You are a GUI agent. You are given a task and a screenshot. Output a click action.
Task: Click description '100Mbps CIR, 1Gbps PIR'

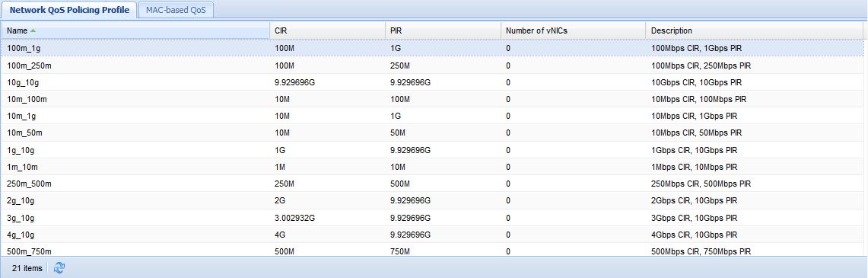point(696,48)
